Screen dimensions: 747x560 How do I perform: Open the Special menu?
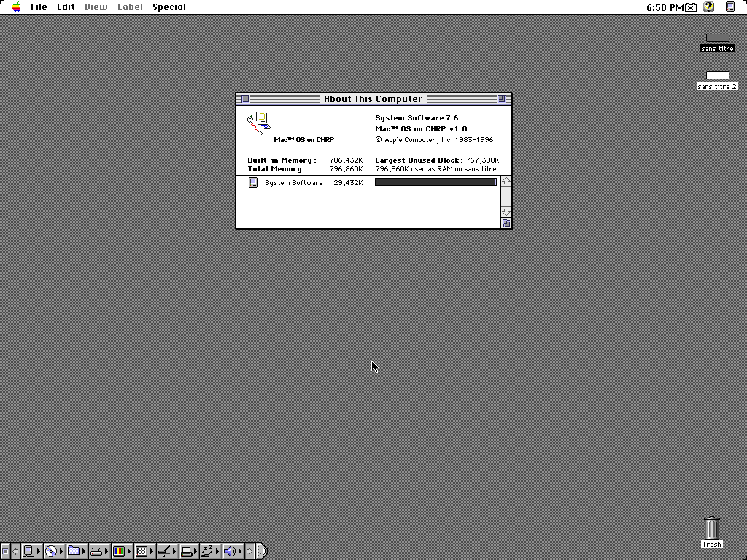pyautogui.click(x=169, y=7)
